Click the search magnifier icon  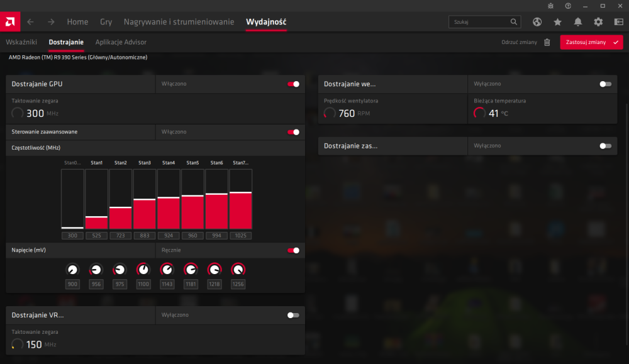(513, 22)
